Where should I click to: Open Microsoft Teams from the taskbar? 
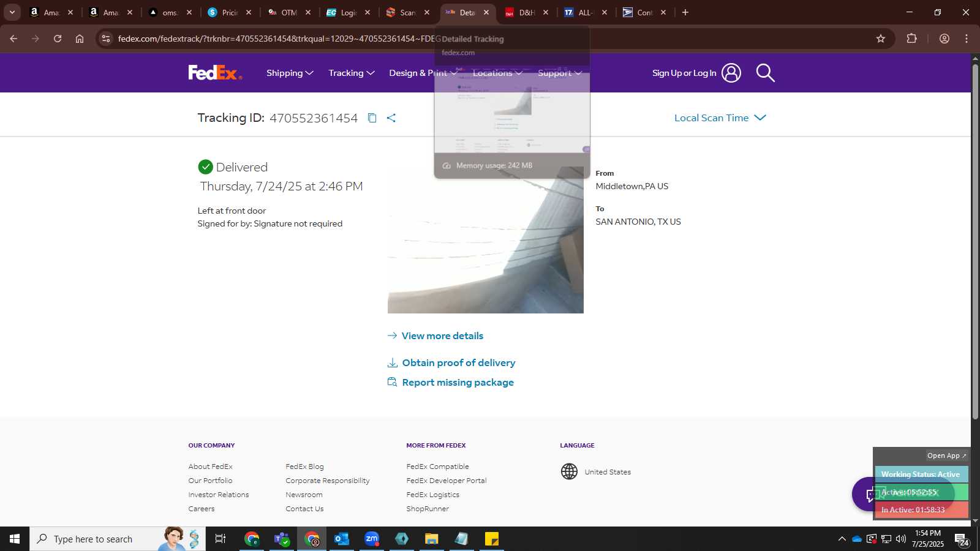[282, 539]
